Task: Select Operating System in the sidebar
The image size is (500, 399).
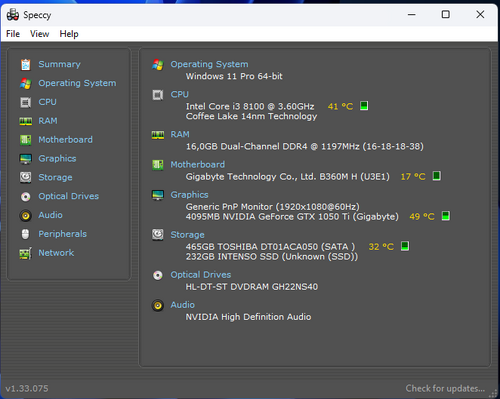Action: point(77,83)
